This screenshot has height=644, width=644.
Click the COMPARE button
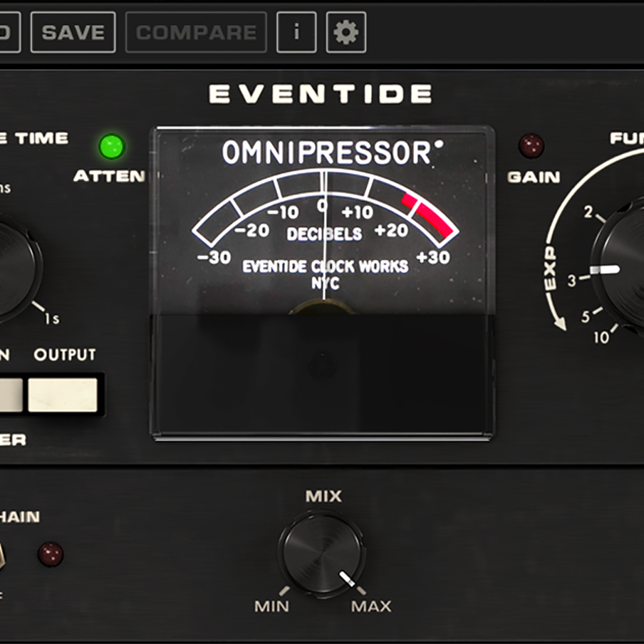[195, 32]
